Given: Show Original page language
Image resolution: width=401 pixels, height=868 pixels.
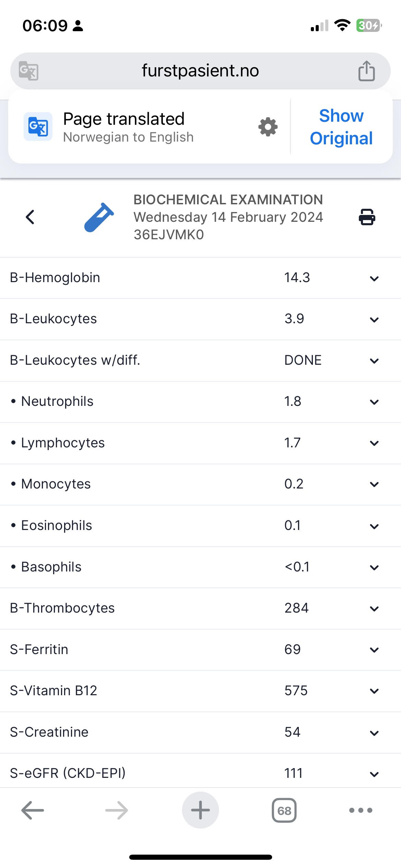Looking at the screenshot, I should (x=341, y=127).
